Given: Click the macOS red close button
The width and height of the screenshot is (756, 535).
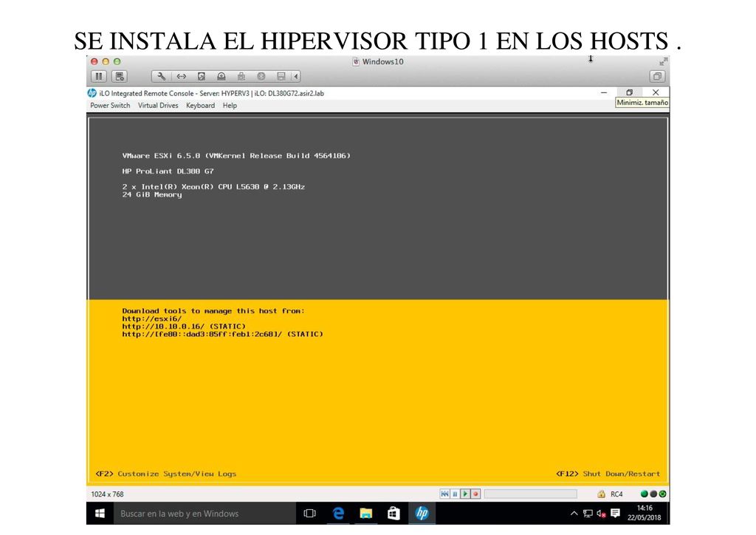Looking at the screenshot, I should click(x=94, y=62).
